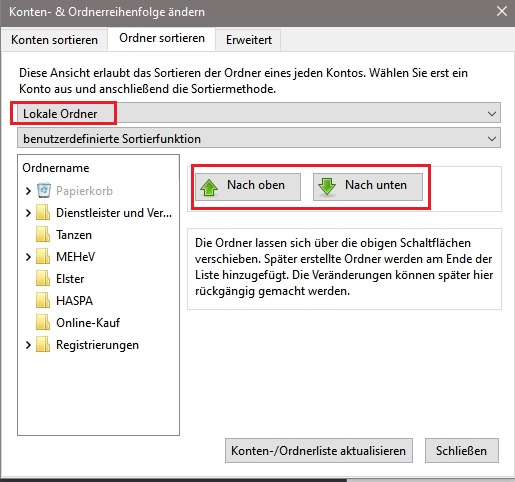Viewport: 515px width, 482px height.
Task: Select the Ordner sortieren tab
Action: pyautogui.click(x=162, y=38)
